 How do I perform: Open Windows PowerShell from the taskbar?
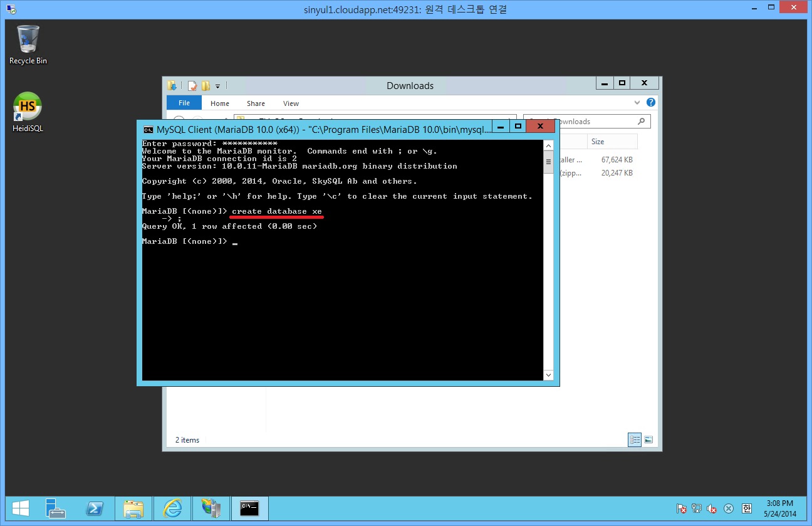click(95, 508)
